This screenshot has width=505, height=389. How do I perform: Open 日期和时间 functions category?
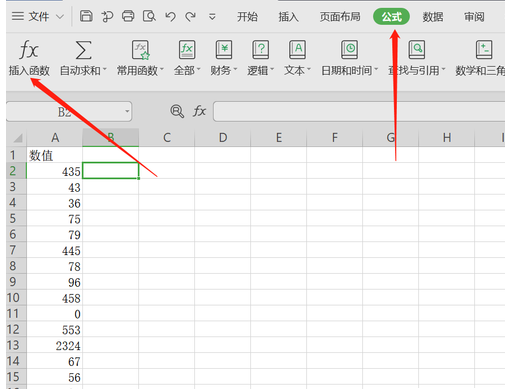click(x=349, y=58)
